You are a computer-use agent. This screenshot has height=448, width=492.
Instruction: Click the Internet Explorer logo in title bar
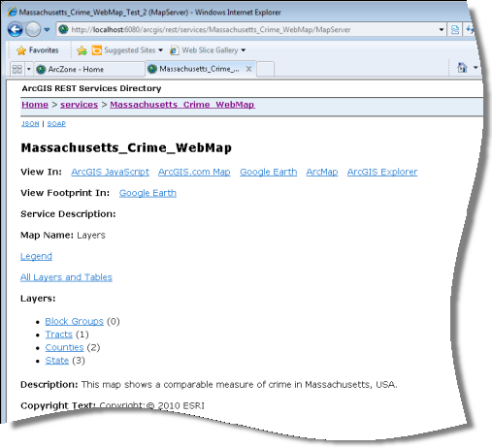coord(13,12)
